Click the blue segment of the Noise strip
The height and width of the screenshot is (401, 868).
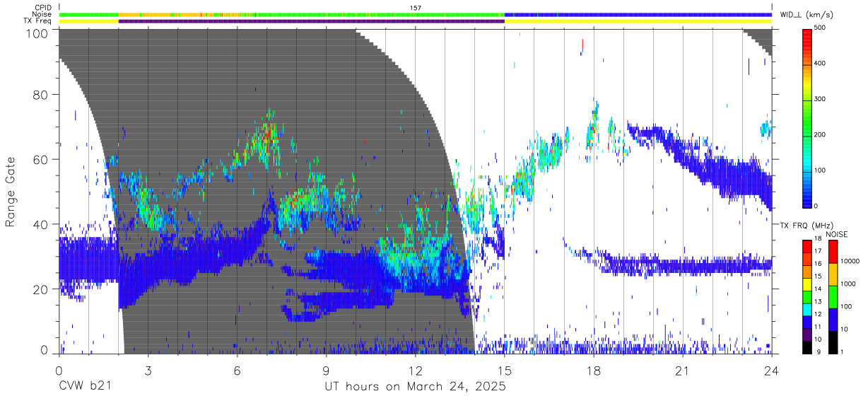click(x=638, y=14)
